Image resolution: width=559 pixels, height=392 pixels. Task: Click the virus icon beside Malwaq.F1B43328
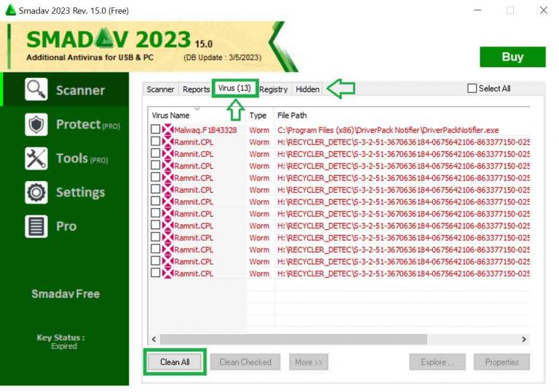(167, 129)
